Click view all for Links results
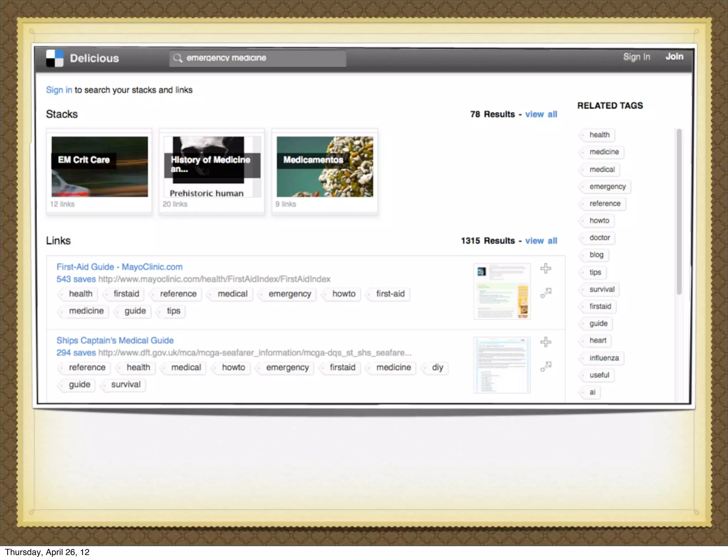This screenshot has height=560, width=728. tap(541, 241)
